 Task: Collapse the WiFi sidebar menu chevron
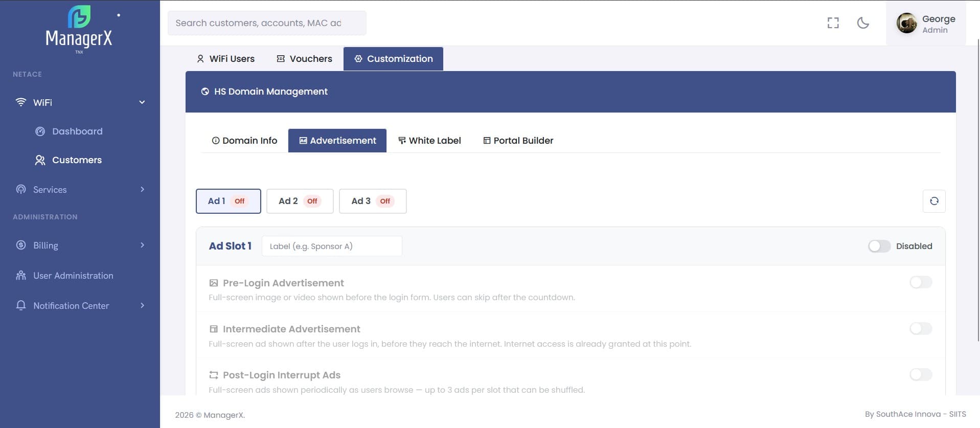[142, 102]
